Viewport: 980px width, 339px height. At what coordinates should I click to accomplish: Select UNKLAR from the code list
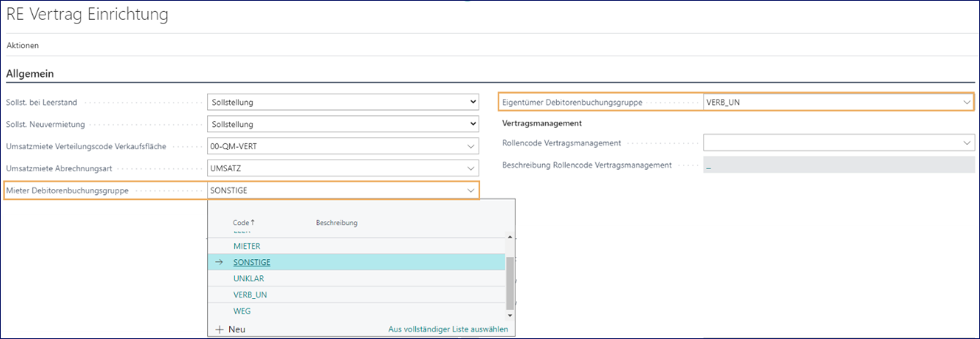coord(248,279)
